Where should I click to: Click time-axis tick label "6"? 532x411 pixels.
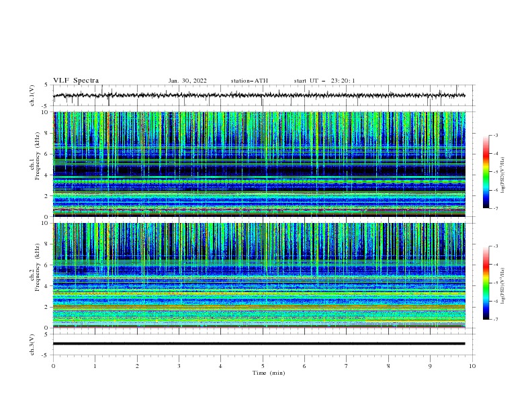pos(304,366)
